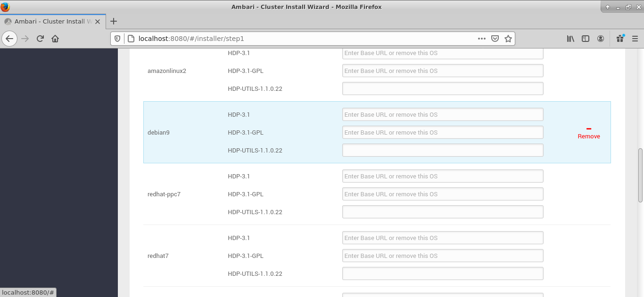Click the page vertical scrollbar thumb
644x297 pixels.
tap(640, 175)
